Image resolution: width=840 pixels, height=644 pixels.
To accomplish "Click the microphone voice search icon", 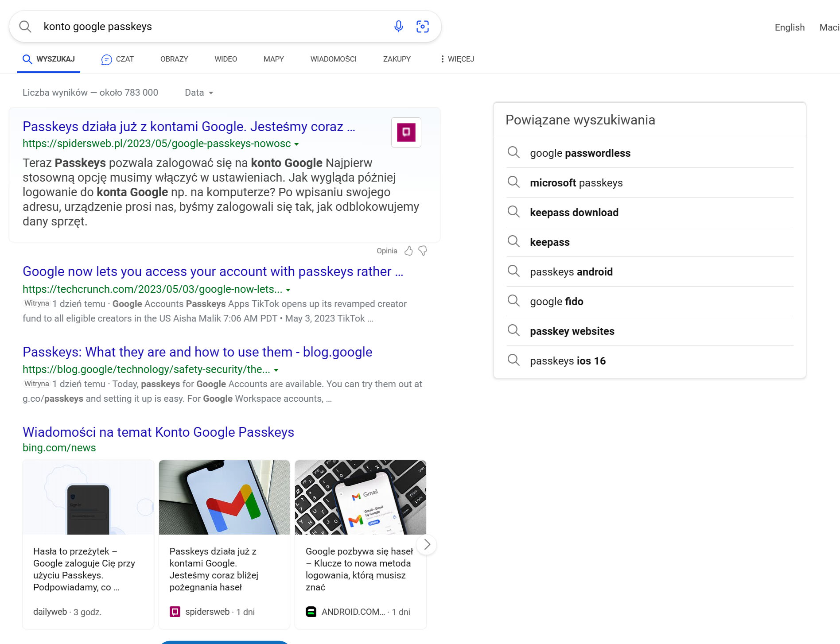I will (x=398, y=27).
